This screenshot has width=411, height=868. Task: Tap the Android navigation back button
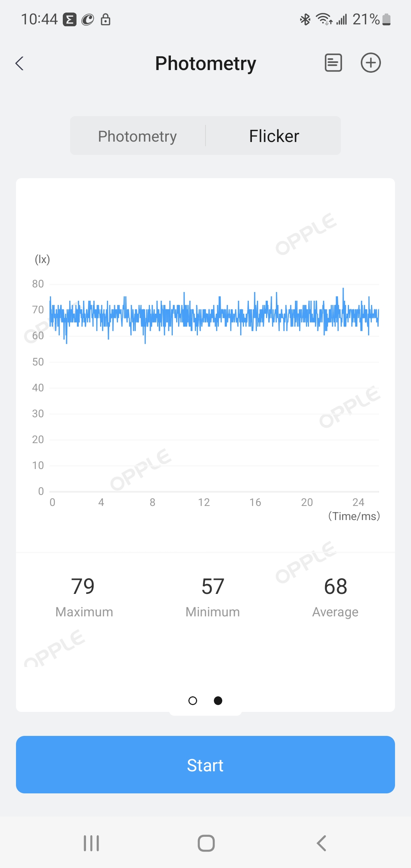[322, 843]
